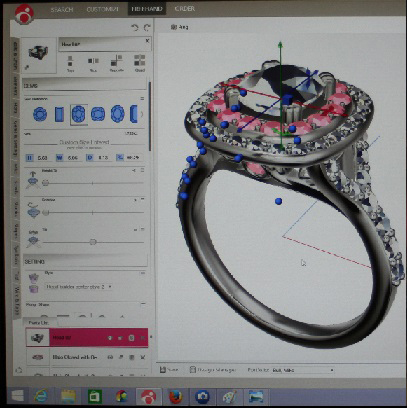This screenshot has width=407, height=408.
Task: Toggle the D dimension lock box
Action: (x=90, y=158)
